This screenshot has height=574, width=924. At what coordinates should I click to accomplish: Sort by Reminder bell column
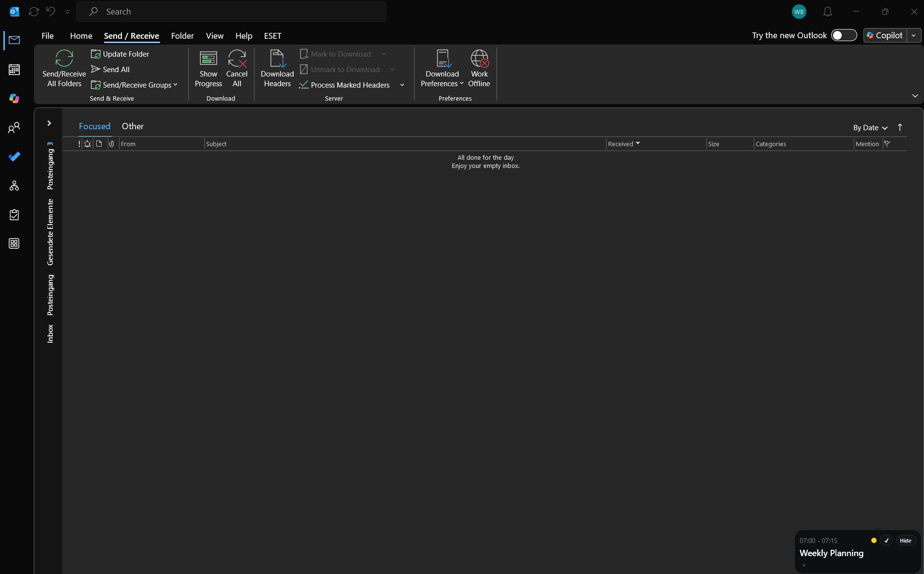click(x=88, y=144)
